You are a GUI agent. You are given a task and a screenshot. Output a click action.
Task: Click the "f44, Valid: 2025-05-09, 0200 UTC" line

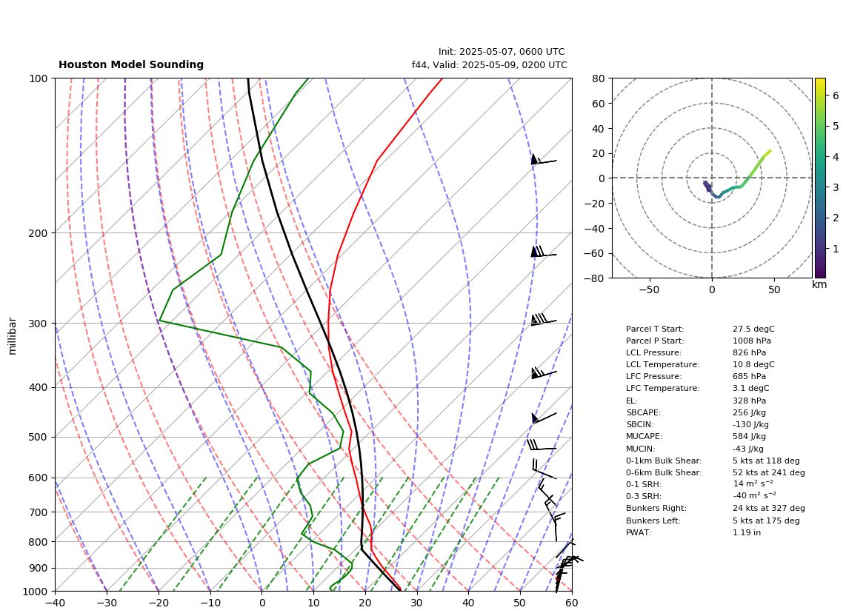click(490, 64)
